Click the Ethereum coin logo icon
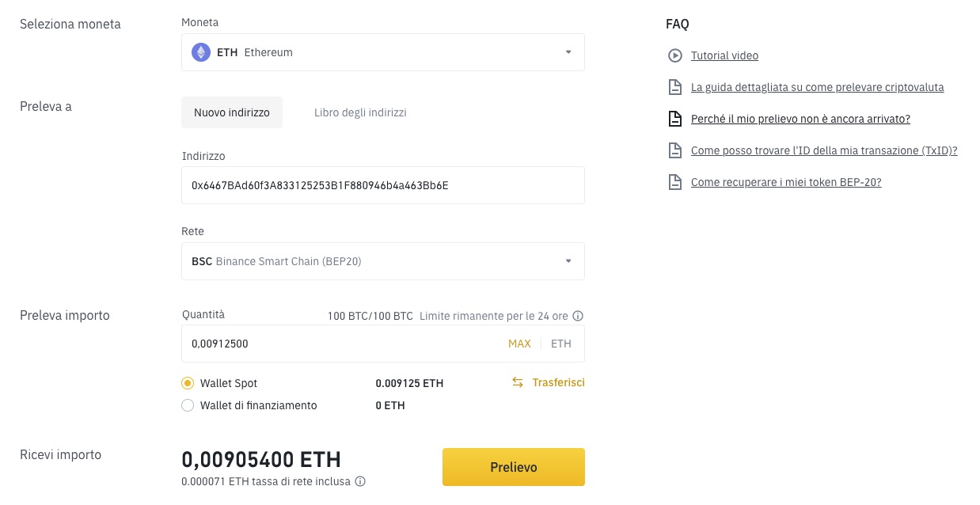980x505 pixels. pyautogui.click(x=201, y=52)
